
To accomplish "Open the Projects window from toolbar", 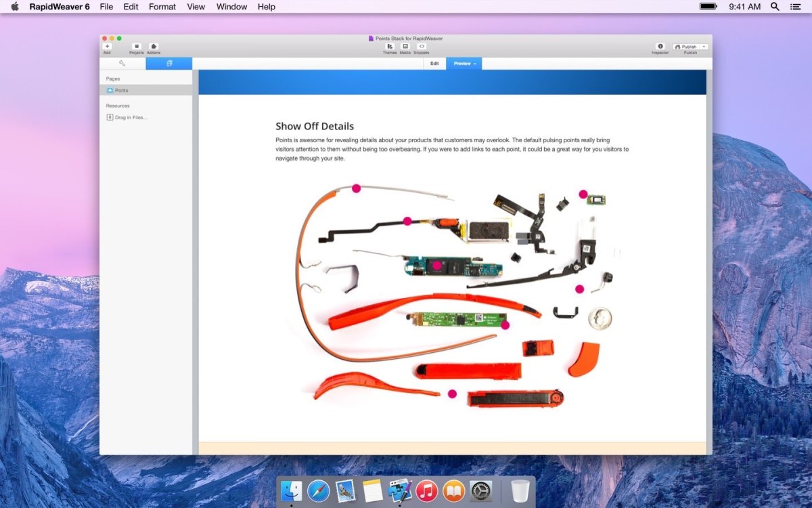I will (136, 47).
